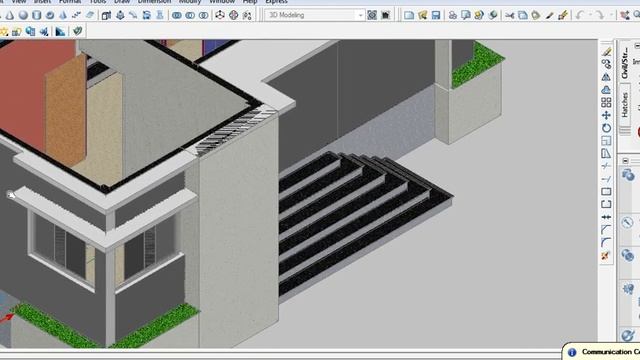Select the Extend tool
640x360 pixels.
pyautogui.click(x=607, y=179)
